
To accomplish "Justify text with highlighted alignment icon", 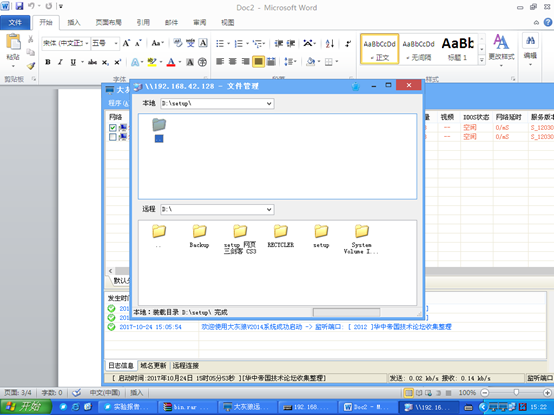I will [258, 62].
